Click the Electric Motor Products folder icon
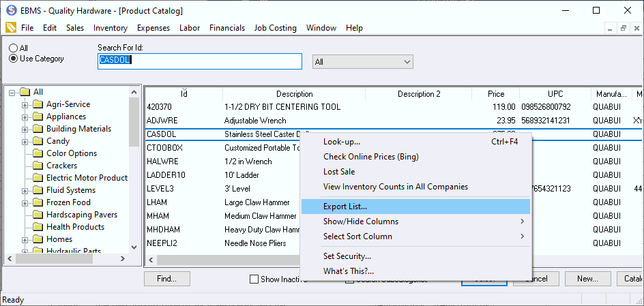The image size is (644, 306). pyautogui.click(x=38, y=178)
